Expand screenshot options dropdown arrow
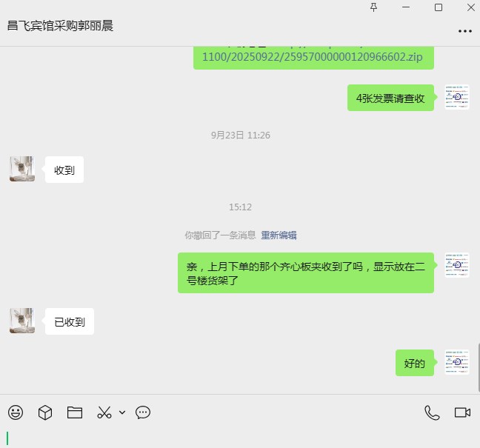The height and width of the screenshot is (448, 480). 122,412
